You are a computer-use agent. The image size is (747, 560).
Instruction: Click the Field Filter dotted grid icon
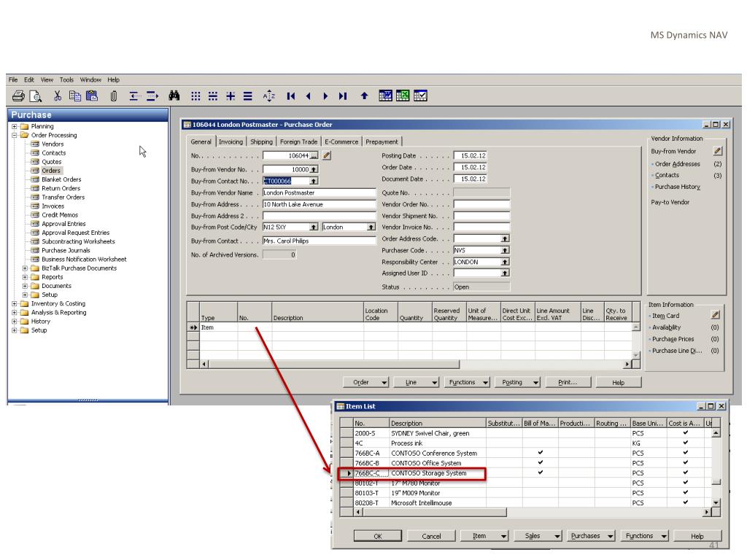tap(196, 96)
